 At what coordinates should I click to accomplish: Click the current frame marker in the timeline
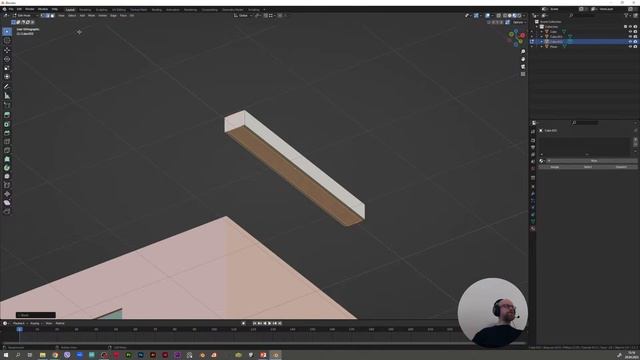click(x=19, y=329)
